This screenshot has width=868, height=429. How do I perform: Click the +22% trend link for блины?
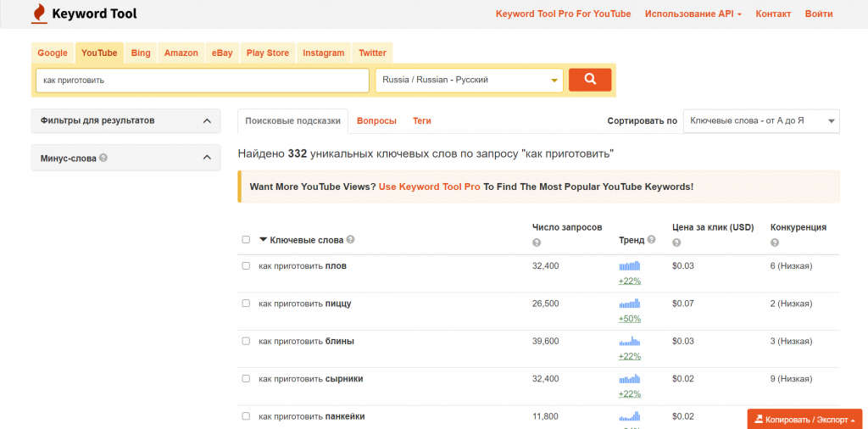(x=630, y=356)
